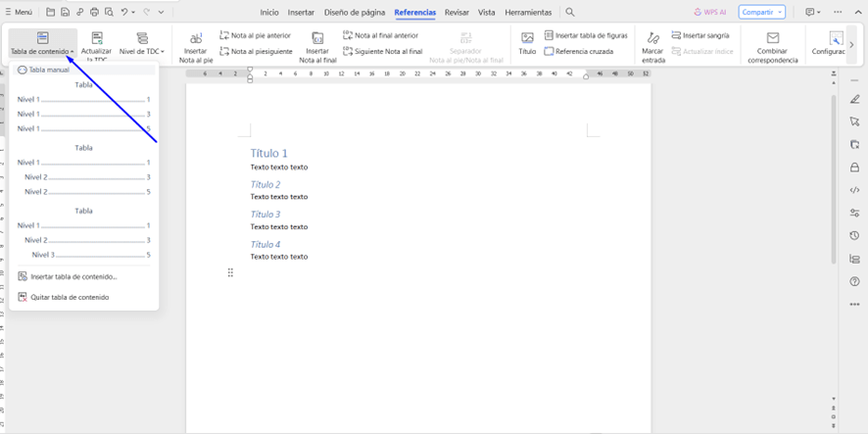Open the Revisar tab

coord(457,12)
